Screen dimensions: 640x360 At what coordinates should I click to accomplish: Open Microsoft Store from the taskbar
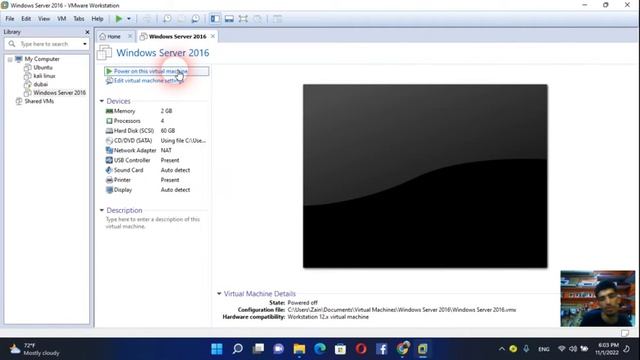(340, 349)
